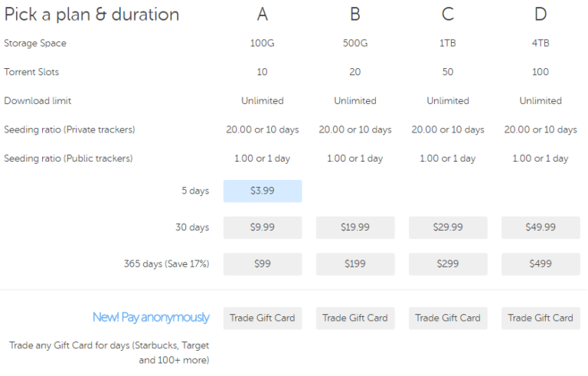This screenshot has width=588, height=376.
Task: Click the 30 days duration label
Action: [x=191, y=227]
